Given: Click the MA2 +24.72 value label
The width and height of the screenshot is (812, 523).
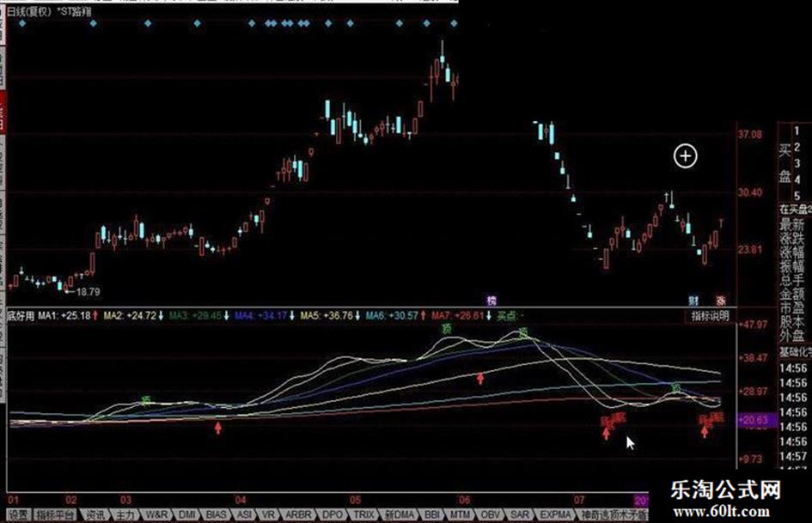Looking at the screenshot, I should [x=130, y=315].
